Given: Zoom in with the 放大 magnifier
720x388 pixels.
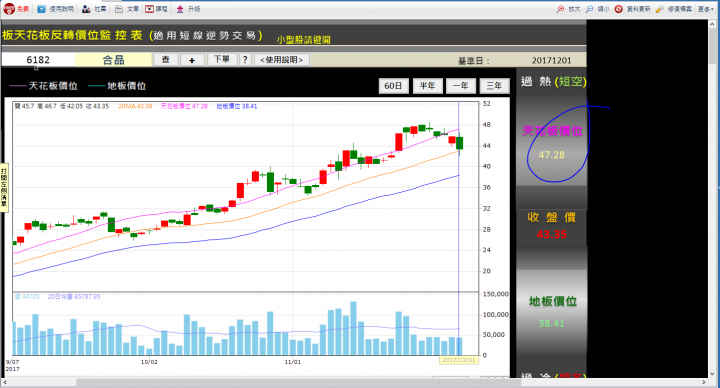Looking at the screenshot, I should coord(568,9).
